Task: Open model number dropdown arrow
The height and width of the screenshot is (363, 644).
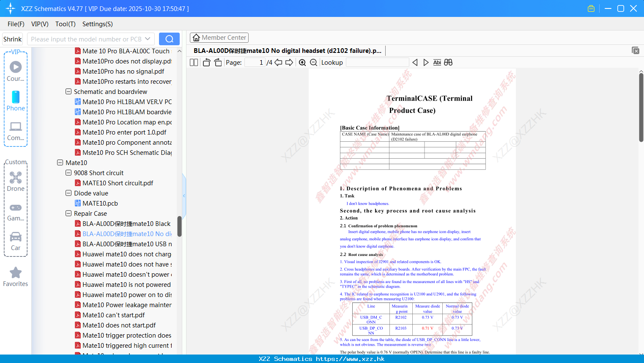Action: click(x=148, y=39)
